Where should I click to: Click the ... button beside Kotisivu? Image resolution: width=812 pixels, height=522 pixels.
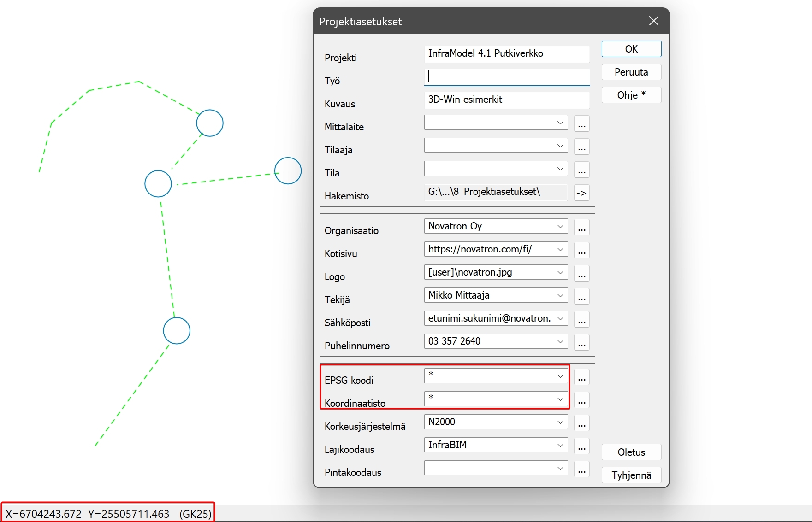tap(582, 250)
